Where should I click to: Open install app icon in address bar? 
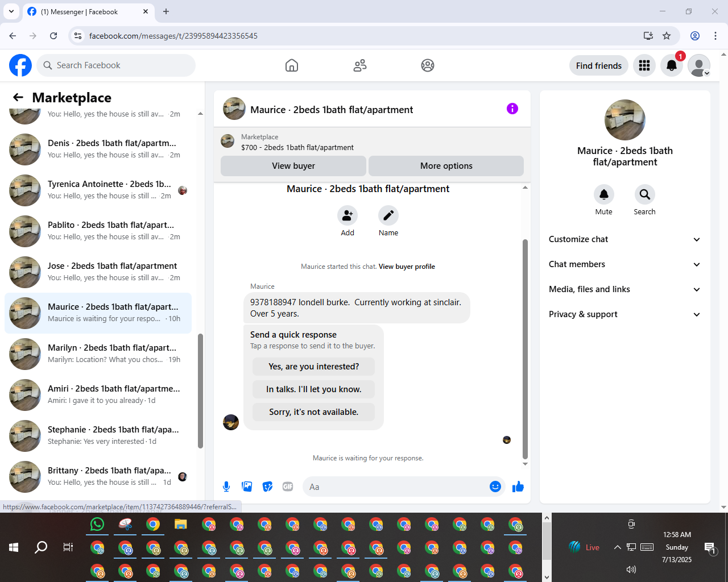click(x=648, y=36)
